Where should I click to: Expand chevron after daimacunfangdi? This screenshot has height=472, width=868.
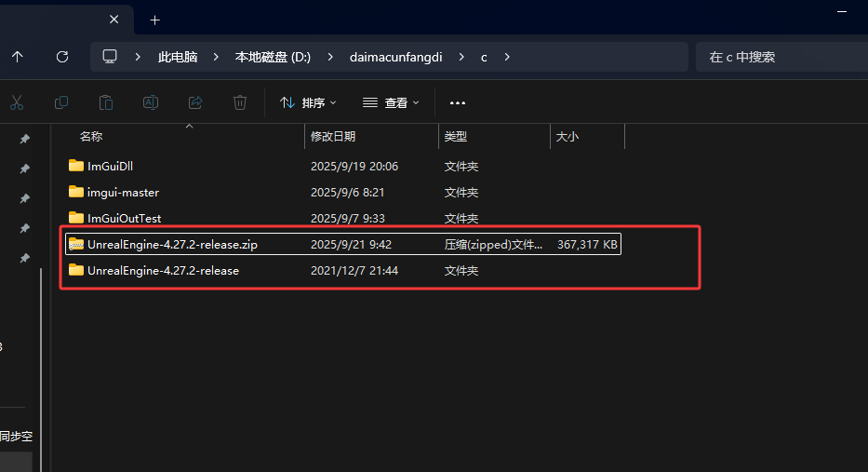pyautogui.click(x=461, y=57)
